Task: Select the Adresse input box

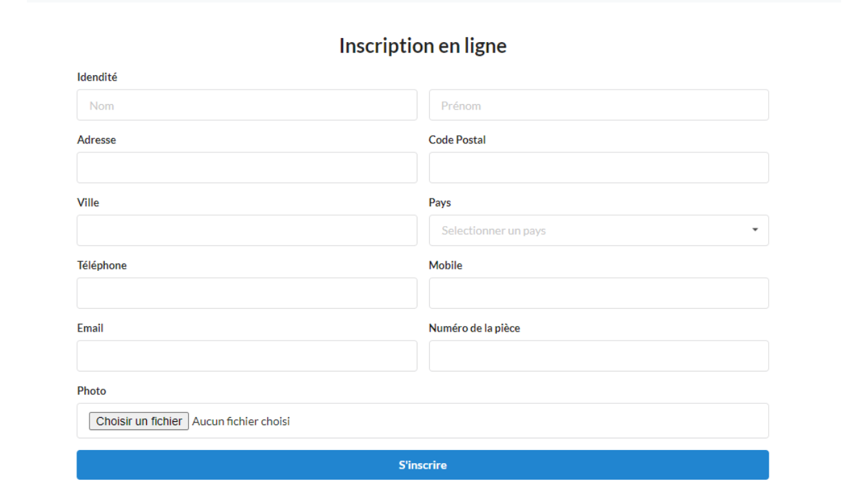Action: tap(247, 167)
